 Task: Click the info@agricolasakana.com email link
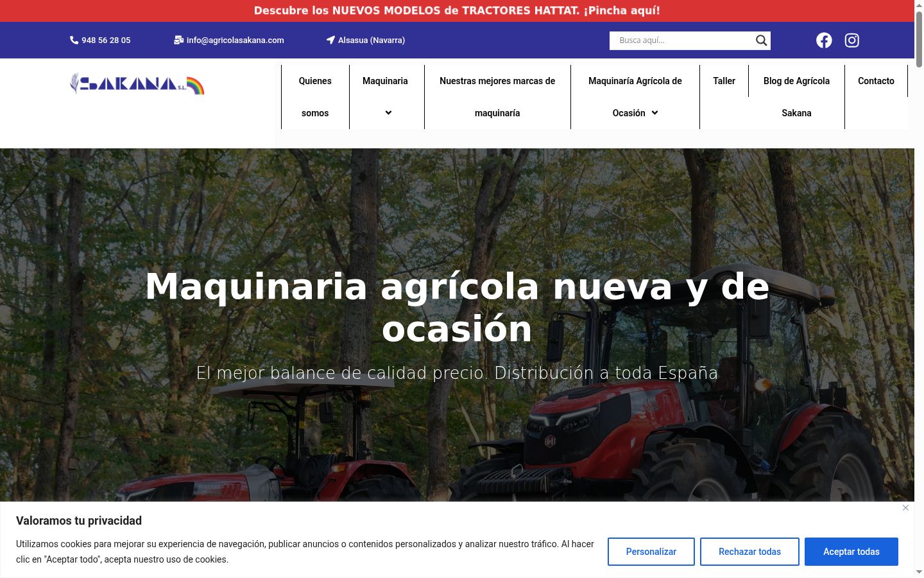(235, 40)
